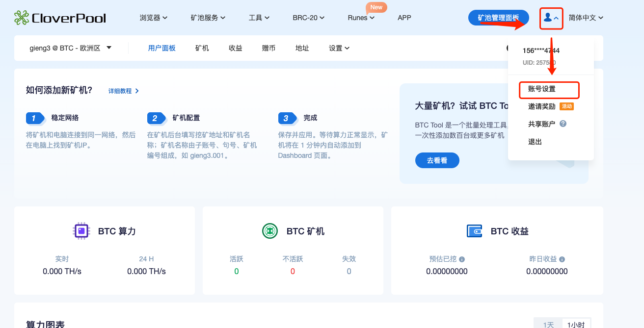Open the 详细教程 link

tap(124, 91)
